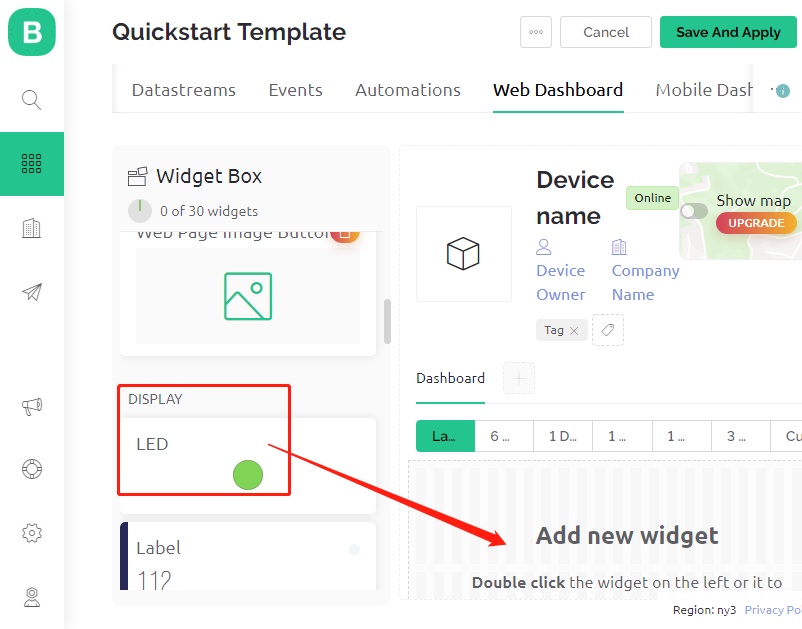Open the three-dots more options menu

[536, 32]
